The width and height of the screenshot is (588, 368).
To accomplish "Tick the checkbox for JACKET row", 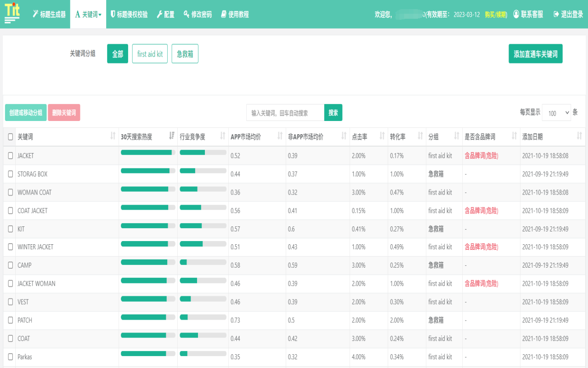I will click(x=11, y=156).
